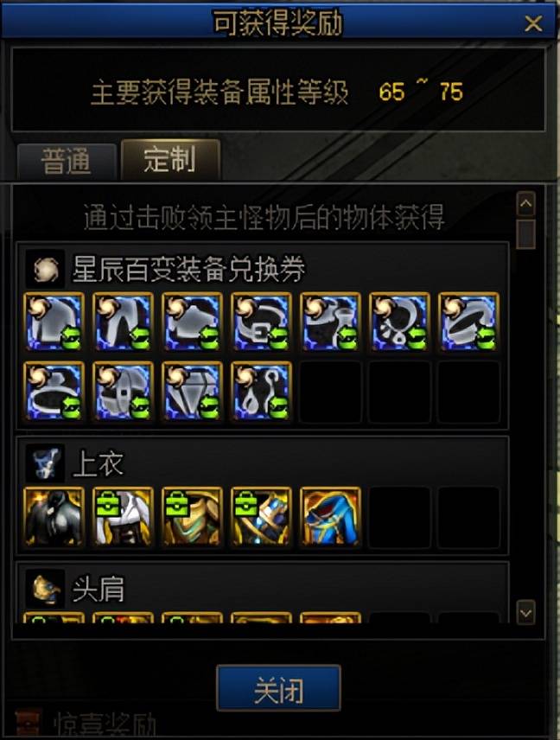This screenshot has width=560, height=740.
Task: Click the gold-green chest armor icon
Action: point(192,517)
